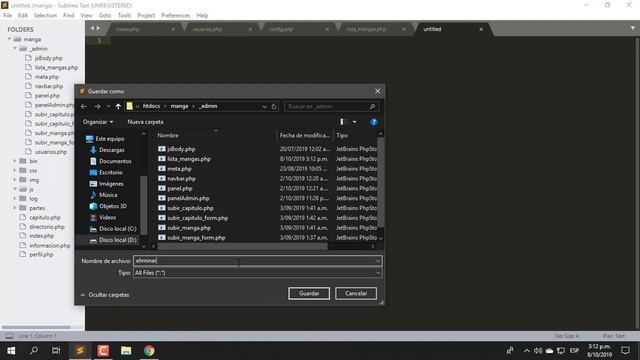Sort by Fecha de modificación column header
640x360 pixels.
(x=305, y=135)
